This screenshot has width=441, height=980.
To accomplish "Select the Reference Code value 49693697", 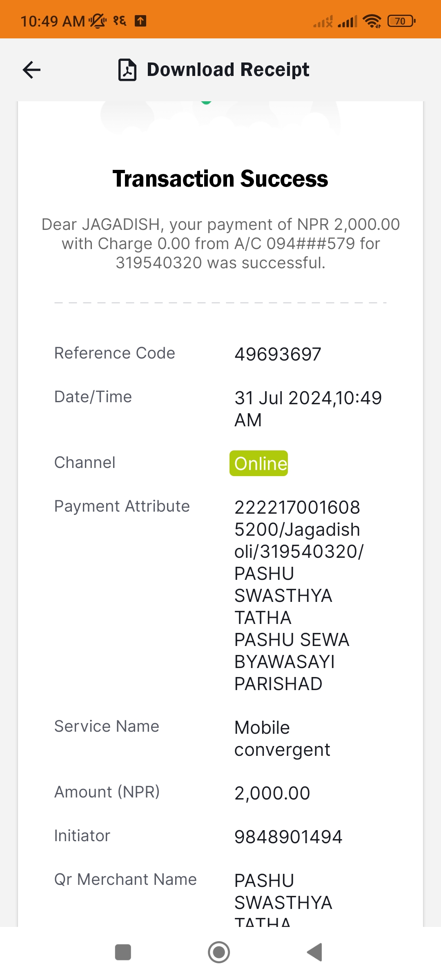I will (278, 354).
